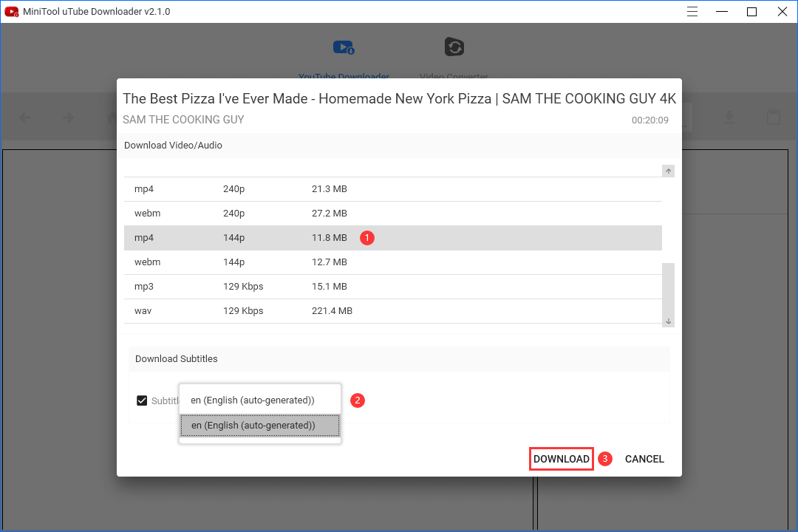The image size is (798, 532).
Task: Open the YouTube Downloader tab icon
Action: [x=344, y=48]
